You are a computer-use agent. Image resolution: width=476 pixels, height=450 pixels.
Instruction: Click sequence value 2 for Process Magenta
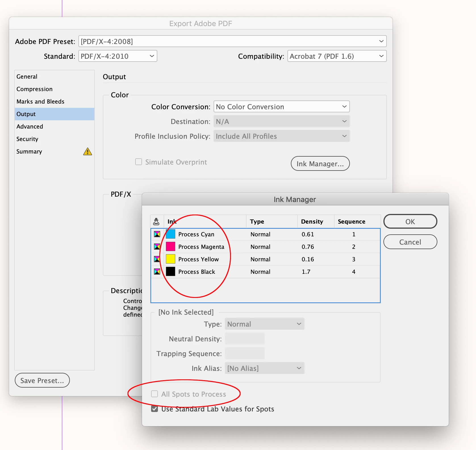click(354, 247)
